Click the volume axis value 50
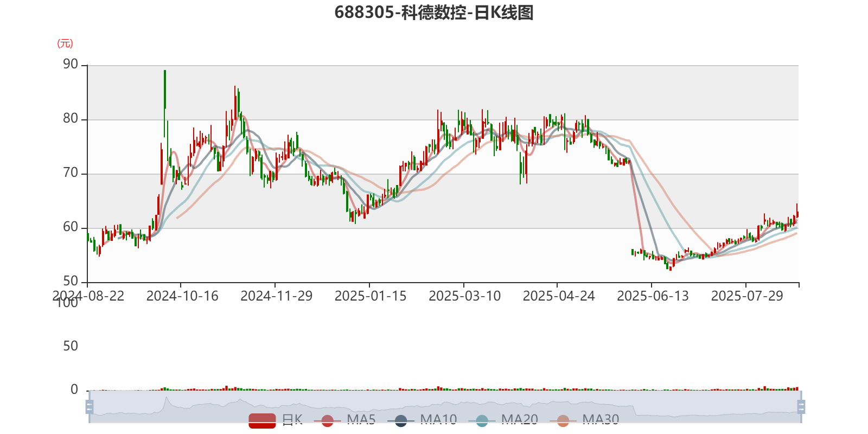Screen dimensions: 868x434 [71, 346]
